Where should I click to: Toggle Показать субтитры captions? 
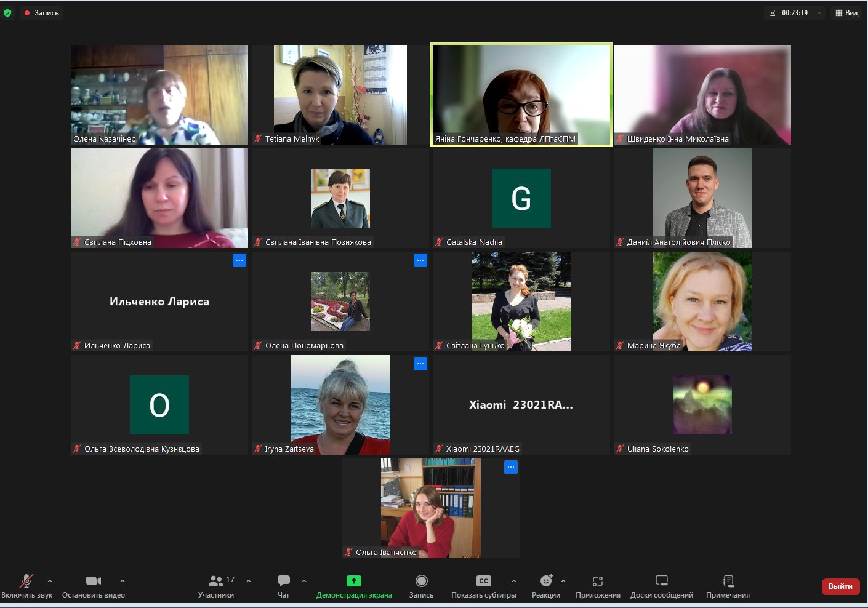[x=484, y=585]
